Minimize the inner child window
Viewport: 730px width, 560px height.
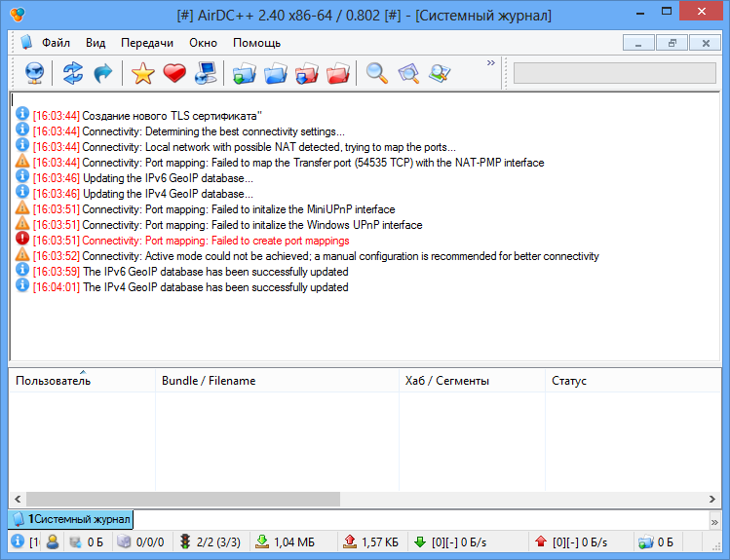(638, 43)
